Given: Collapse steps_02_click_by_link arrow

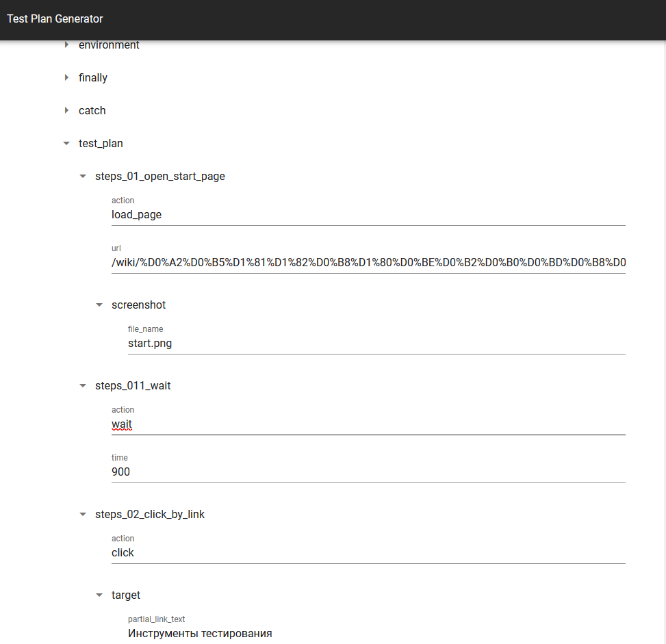Looking at the screenshot, I should point(83,515).
